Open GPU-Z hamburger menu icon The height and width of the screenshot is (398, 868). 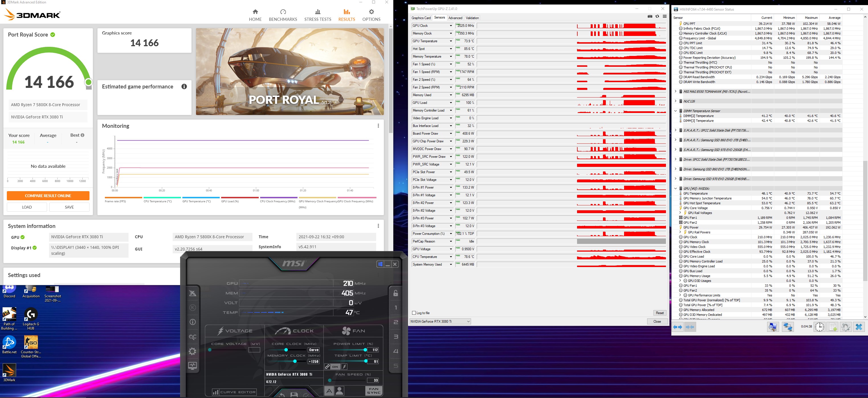[665, 17]
